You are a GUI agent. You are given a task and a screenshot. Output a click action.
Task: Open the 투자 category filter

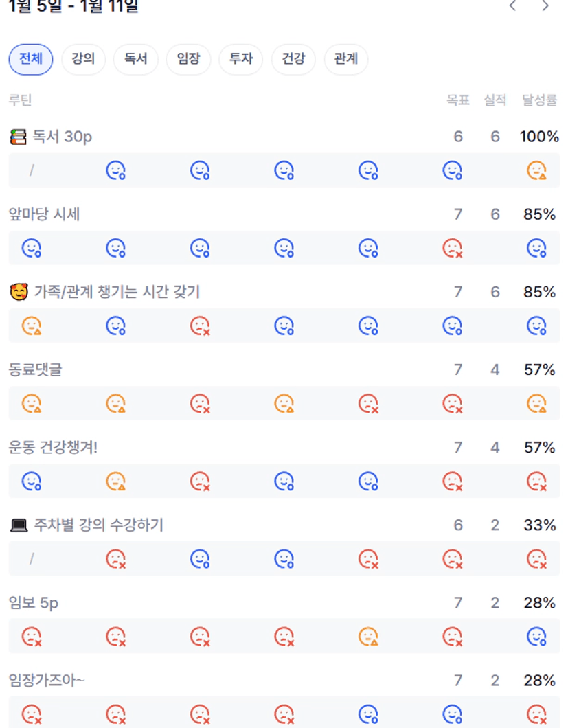tap(241, 59)
